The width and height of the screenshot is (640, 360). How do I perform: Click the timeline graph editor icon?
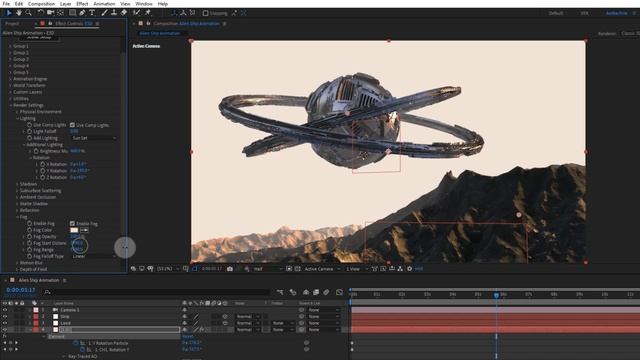(x=339, y=292)
